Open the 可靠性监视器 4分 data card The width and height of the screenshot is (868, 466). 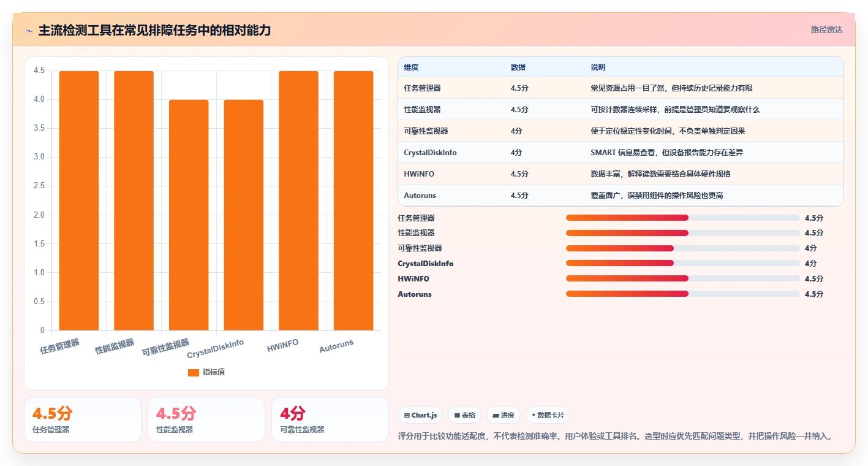point(330,419)
